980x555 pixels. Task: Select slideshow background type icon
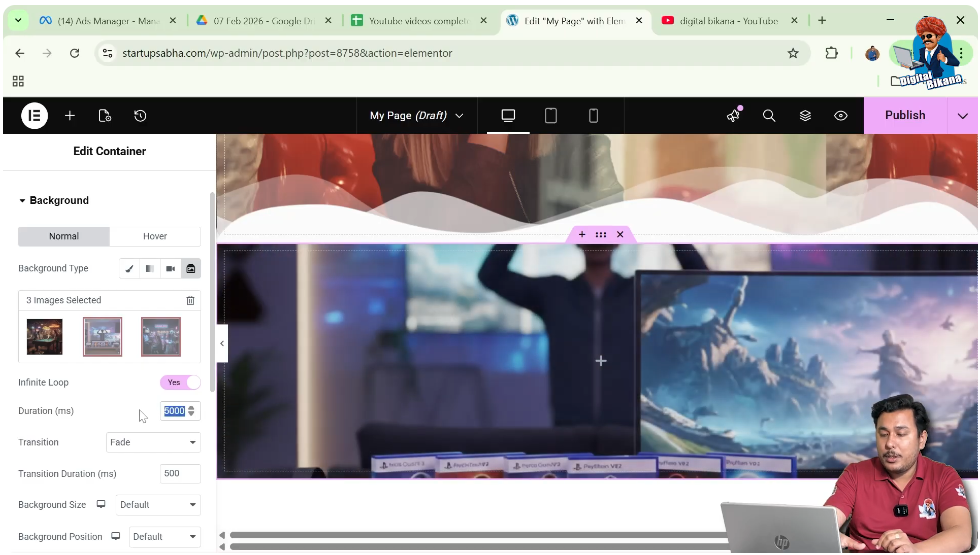(x=190, y=268)
